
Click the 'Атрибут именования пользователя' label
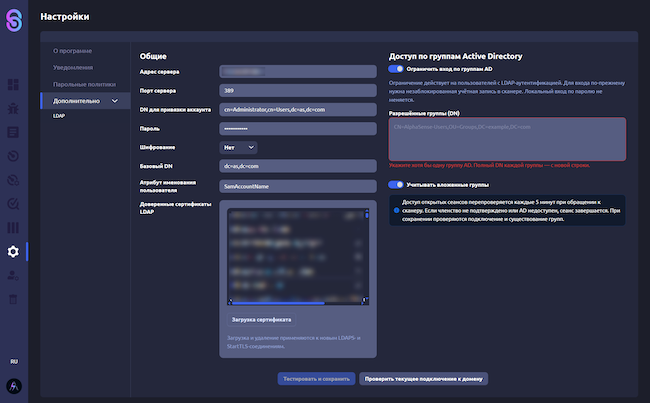pyautogui.click(x=168, y=186)
